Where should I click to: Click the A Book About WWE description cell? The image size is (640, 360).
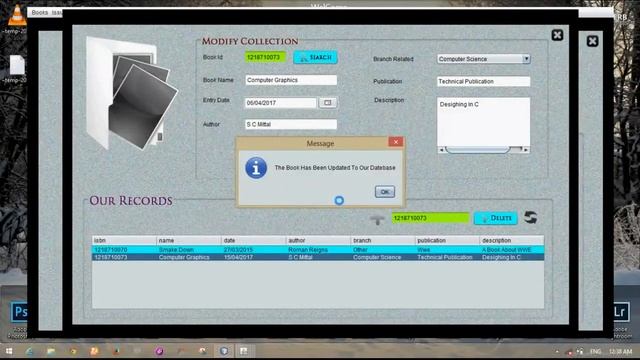[511, 249]
